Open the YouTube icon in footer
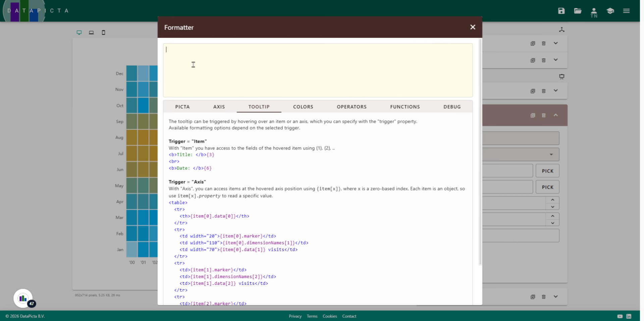This screenshot has height=321, width=644. [x=620, y=316]
